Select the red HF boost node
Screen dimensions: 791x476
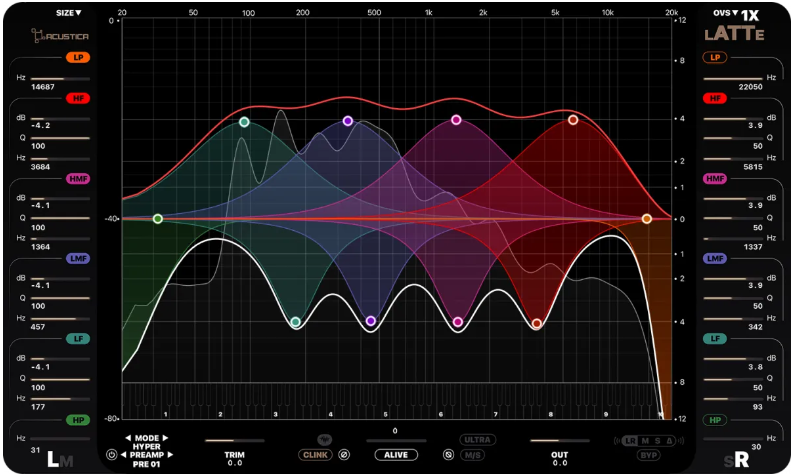[x=573, y=120]
